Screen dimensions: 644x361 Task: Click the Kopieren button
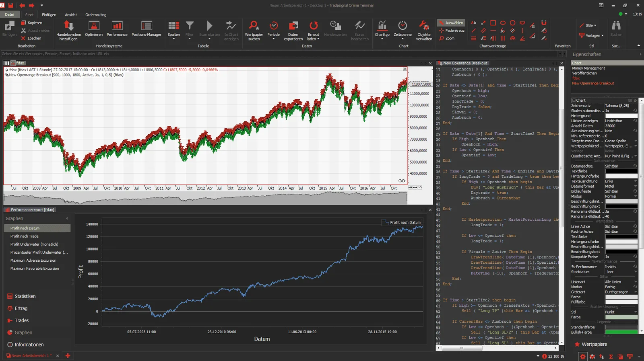tap(32, 23)
